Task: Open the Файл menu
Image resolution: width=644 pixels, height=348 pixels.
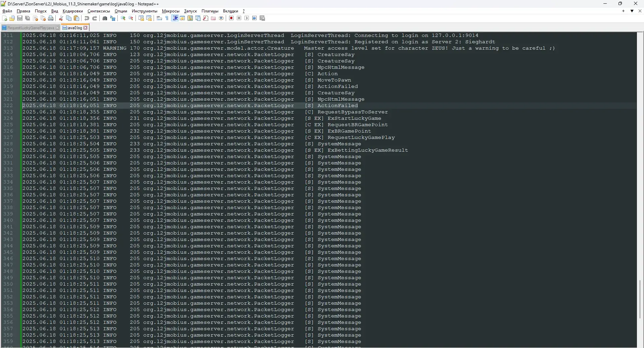Action: [7, 11]
